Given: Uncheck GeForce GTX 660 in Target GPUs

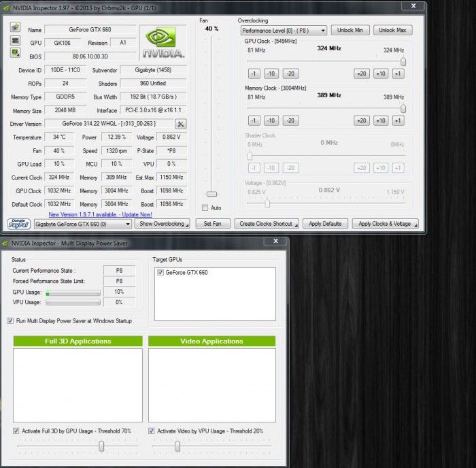Looking at the screenshot, I should [x=160, y=272].
